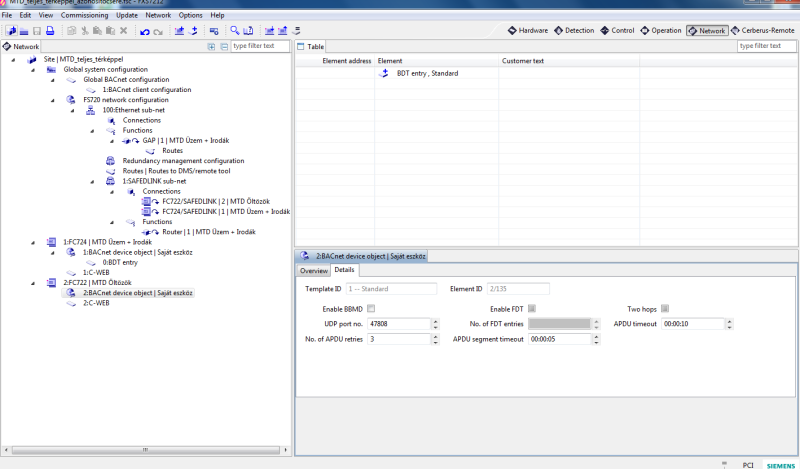This screenshot has height=469, width=800.
Task: Switch to the Hardware task card
Action: coord(527,31)
